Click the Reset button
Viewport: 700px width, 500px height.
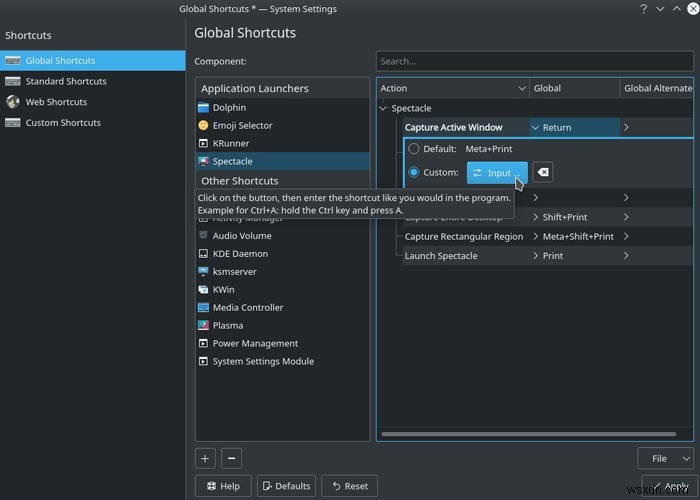(350, 486)
